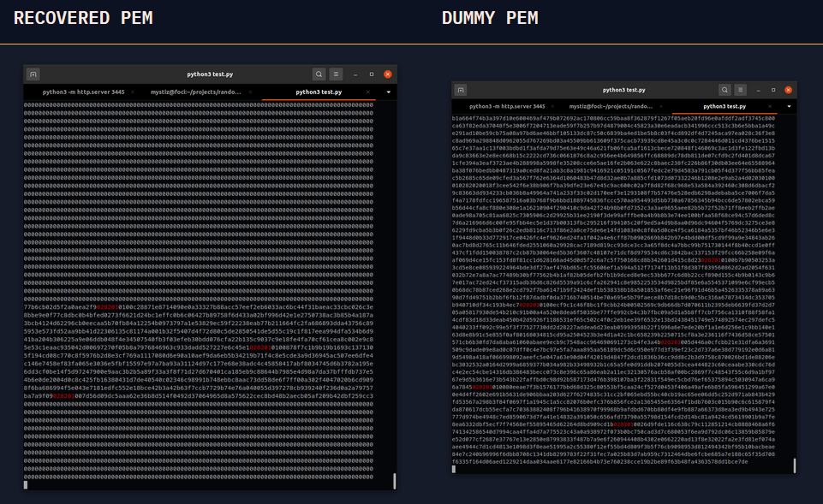Image resolution: width=823 pixels, height=504 pixels.
Task: Click new tab icon in Dummy PEM terminal
Action: coord(461,90)
